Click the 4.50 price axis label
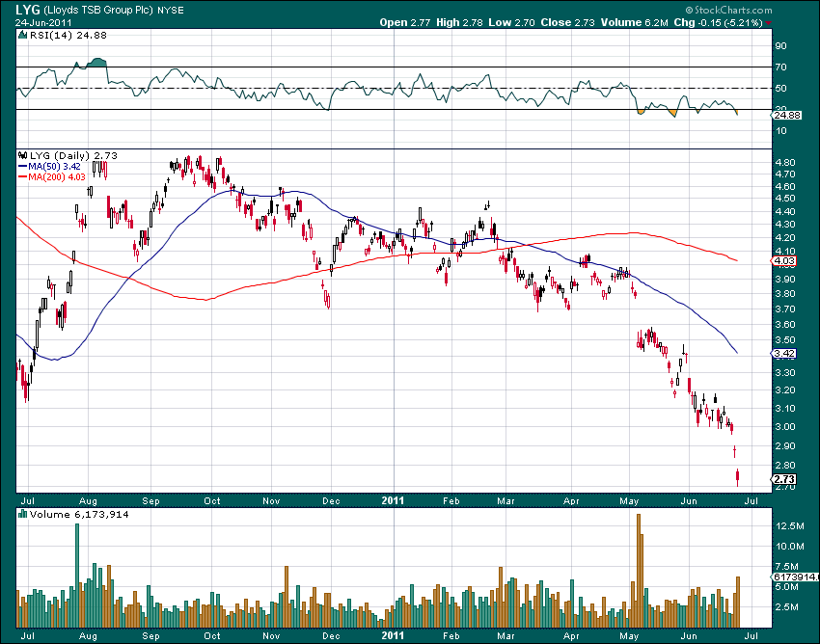 785,198
